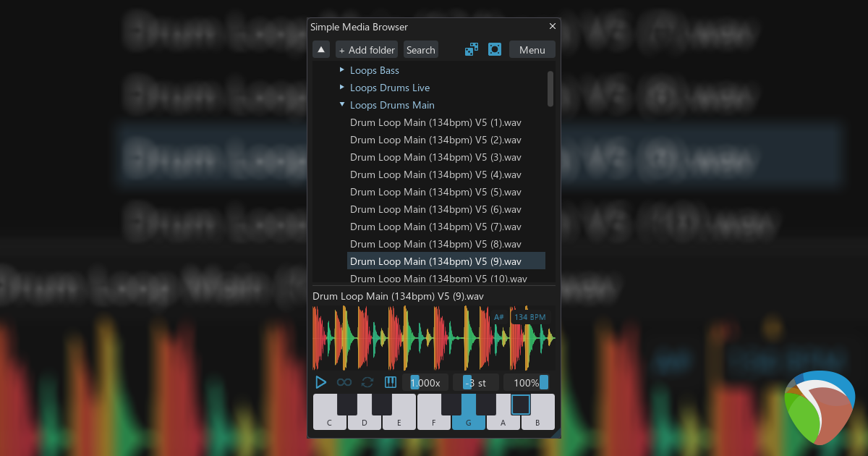Image resolution: width=868 pixels, height=456 pixels.
Task: Collapse the Loops Drums Main folder
Action: (x=342, y=105)
